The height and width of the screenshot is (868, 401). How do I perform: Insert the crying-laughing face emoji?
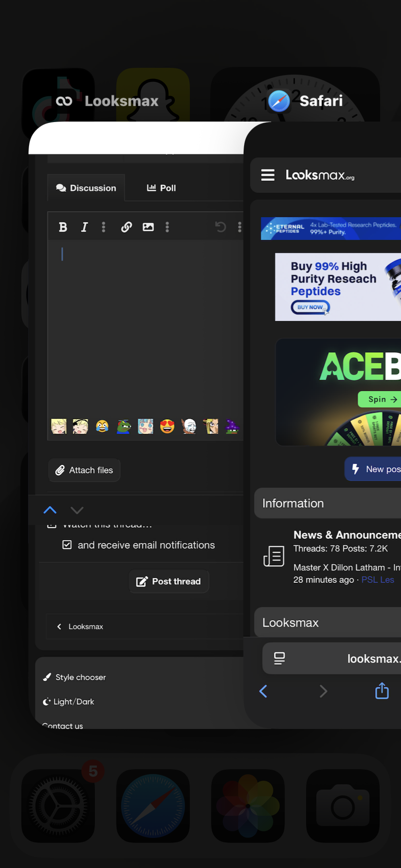tap(102, 426)
